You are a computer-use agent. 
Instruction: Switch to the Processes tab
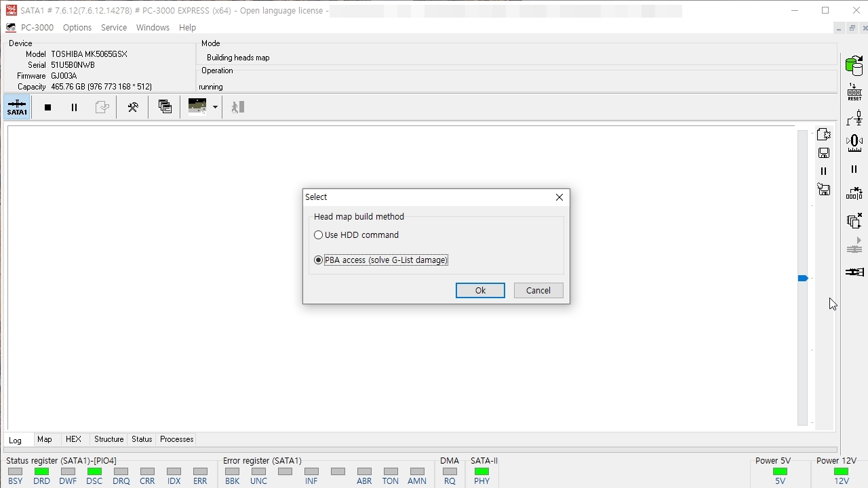(177, 439)
